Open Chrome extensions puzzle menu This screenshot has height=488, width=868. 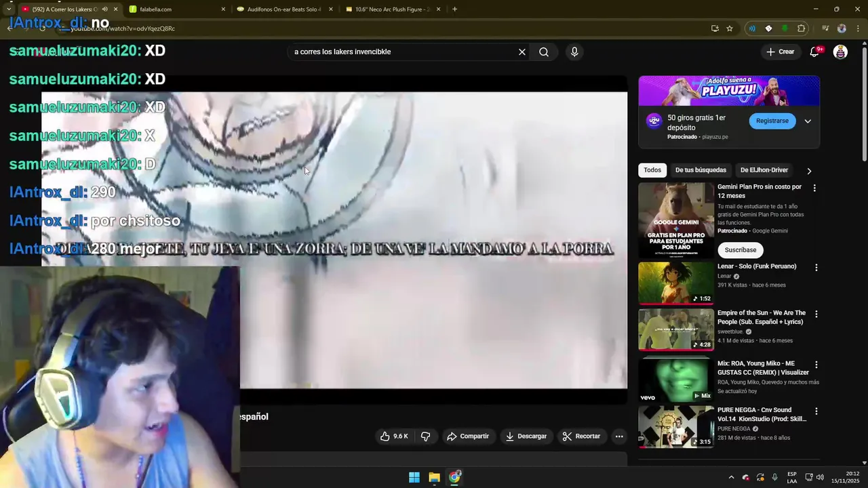click(802, 28)
